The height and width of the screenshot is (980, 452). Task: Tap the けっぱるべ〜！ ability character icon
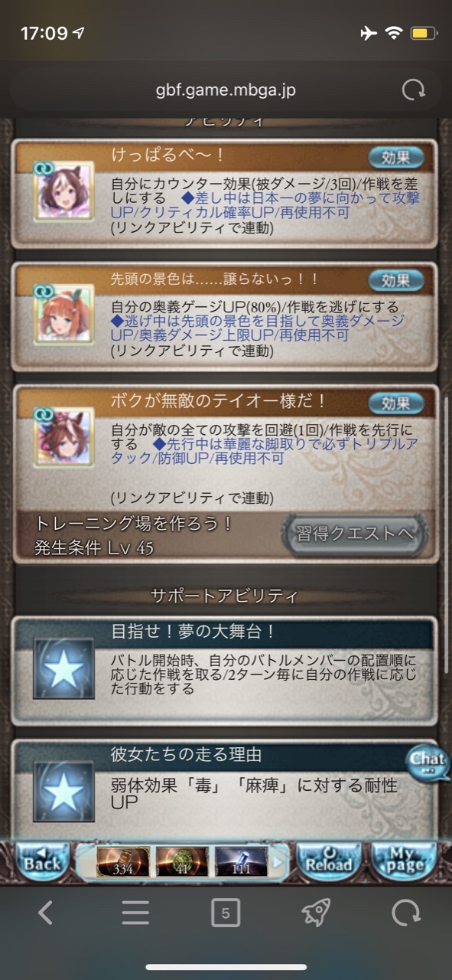pos(63,191)
